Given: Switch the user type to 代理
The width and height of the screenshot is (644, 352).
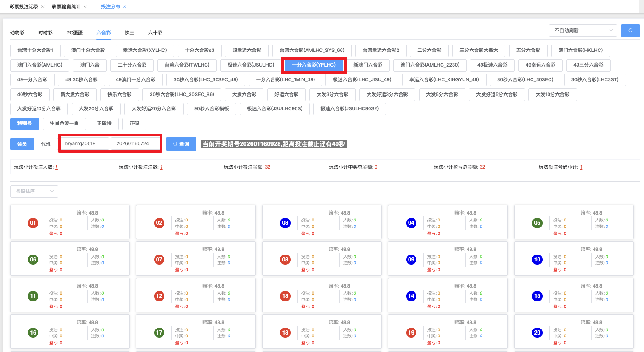Looking at the screenshot, I should coord(46,144).
